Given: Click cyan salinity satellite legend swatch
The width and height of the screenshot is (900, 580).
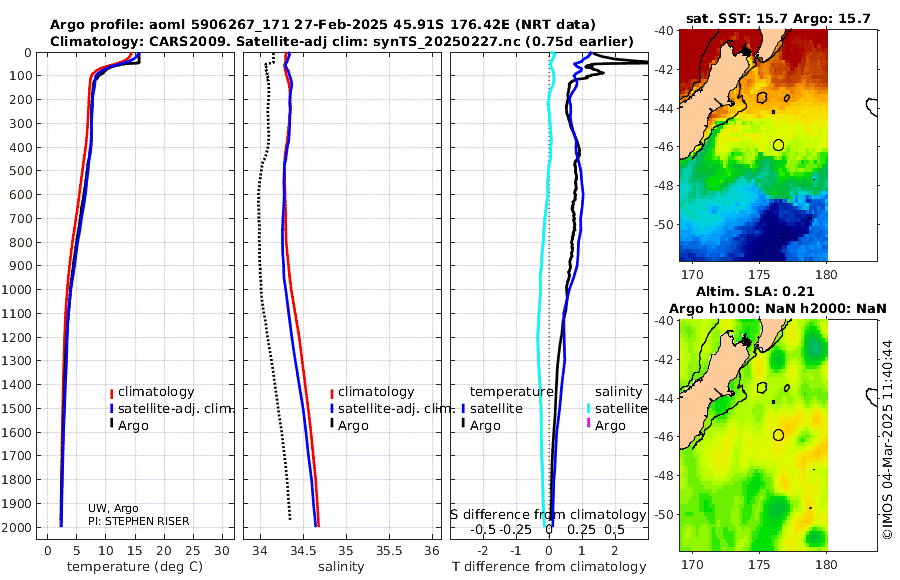Looking at the screenshot, I should coord(588,409).
